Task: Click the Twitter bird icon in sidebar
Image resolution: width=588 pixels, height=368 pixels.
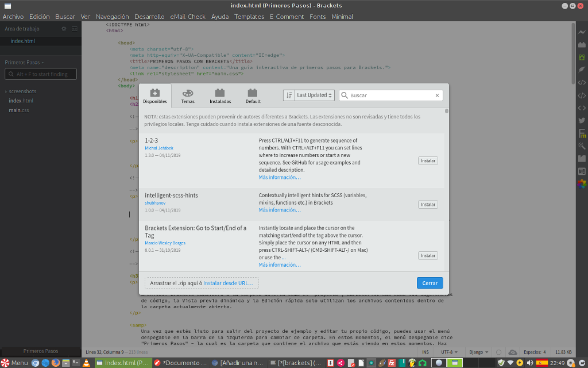Action: 582,121
